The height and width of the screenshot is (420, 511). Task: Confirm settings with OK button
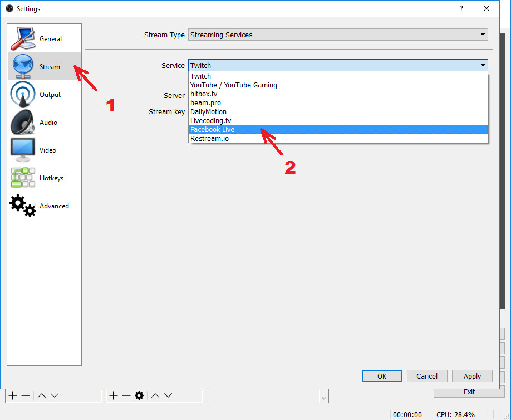(382, 376)
